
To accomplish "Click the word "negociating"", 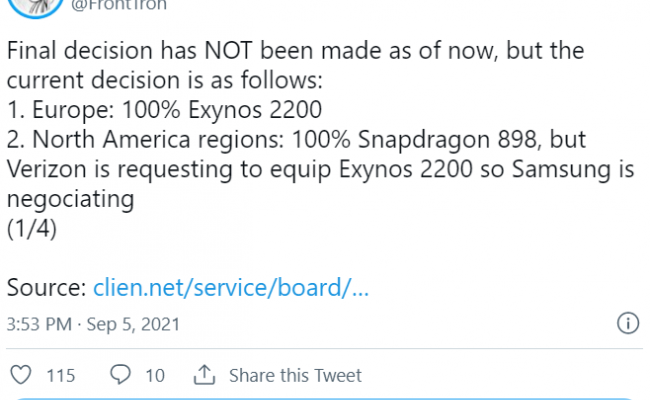I will coord(71,199).
